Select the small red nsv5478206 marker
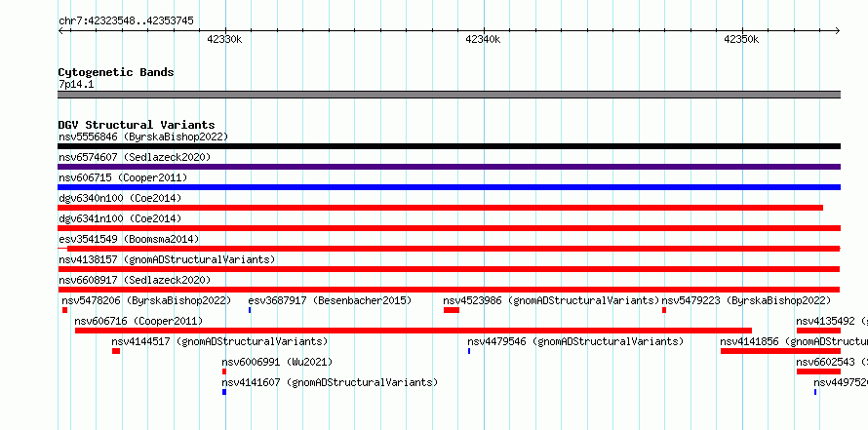This screenshot has height=430, width=868. point(64,310)
